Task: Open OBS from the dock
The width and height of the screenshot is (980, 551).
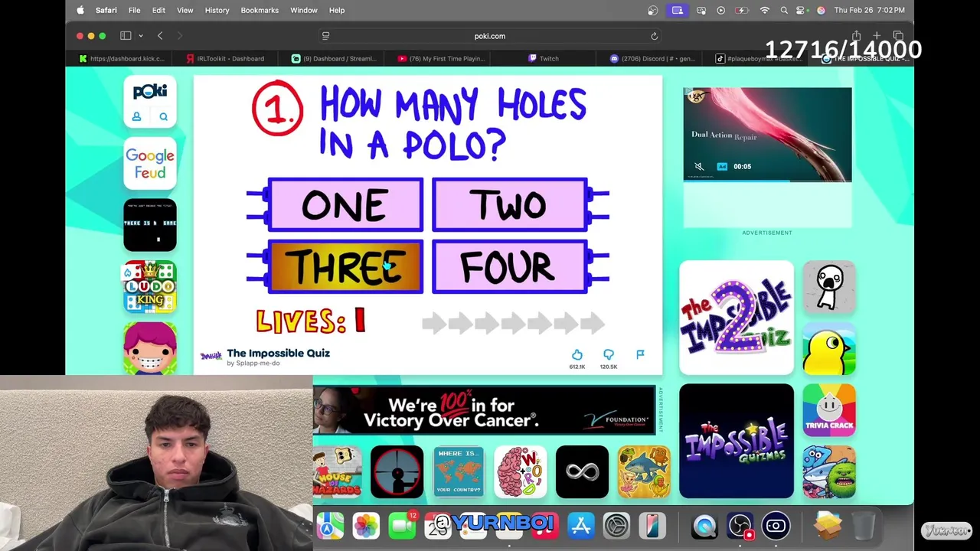Action: pyautogui.click(x=740, y=526)
